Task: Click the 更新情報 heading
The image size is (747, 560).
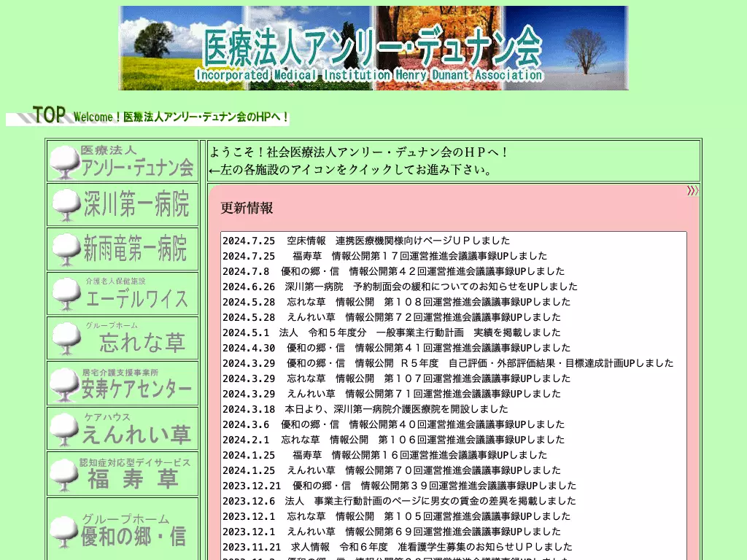Action: 247,208
